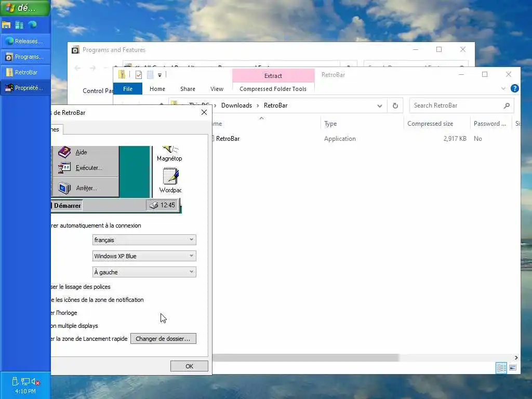Click the search magnifier icon
The width and height of the screenshot is (532, 399).
(507, 106)
